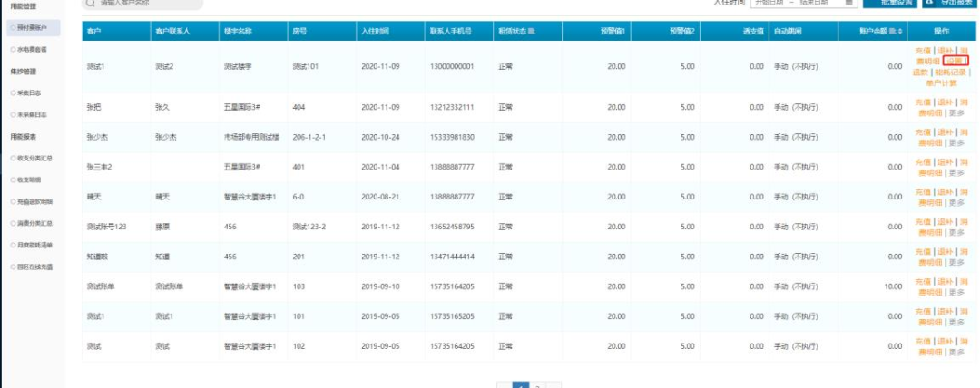
Task: Click phone number 13471444414
Action: [x=452, y=257]
